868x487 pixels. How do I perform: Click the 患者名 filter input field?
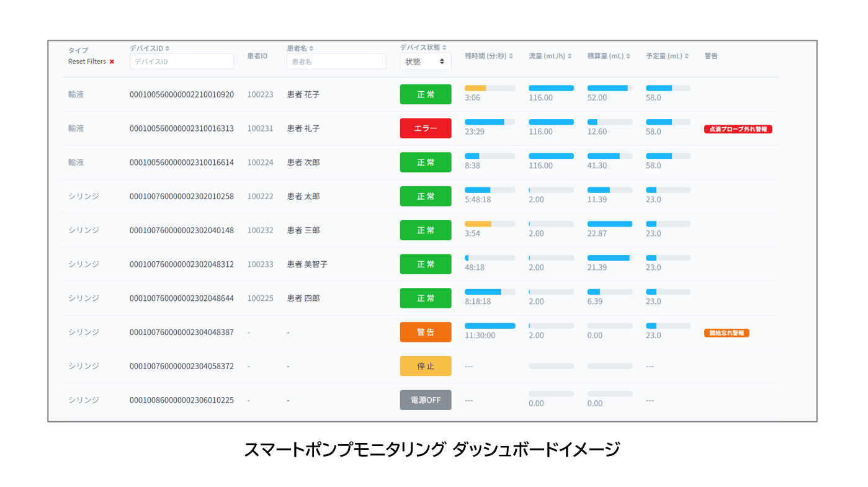(336, 61)
